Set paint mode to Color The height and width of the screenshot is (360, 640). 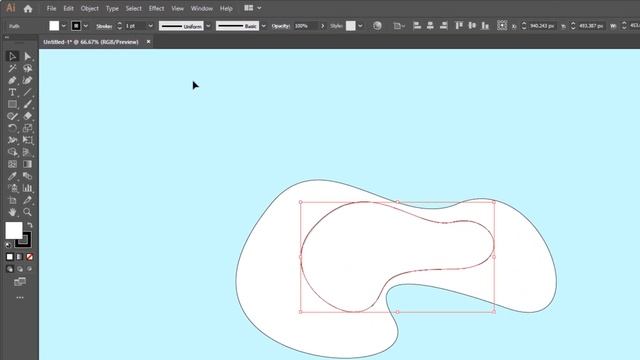pos(10,257)
